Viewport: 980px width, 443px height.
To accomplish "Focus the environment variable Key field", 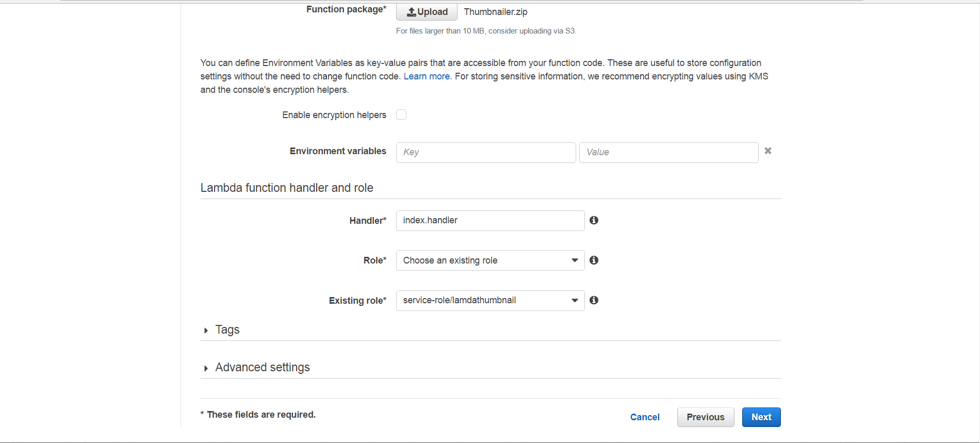I will pyautogui.click(x=486, y=152).
